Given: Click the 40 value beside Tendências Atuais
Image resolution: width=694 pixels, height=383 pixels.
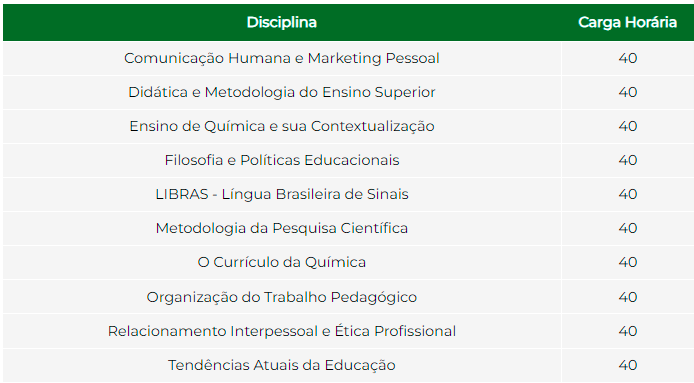Looking at the screenshot, I should 628,365.
